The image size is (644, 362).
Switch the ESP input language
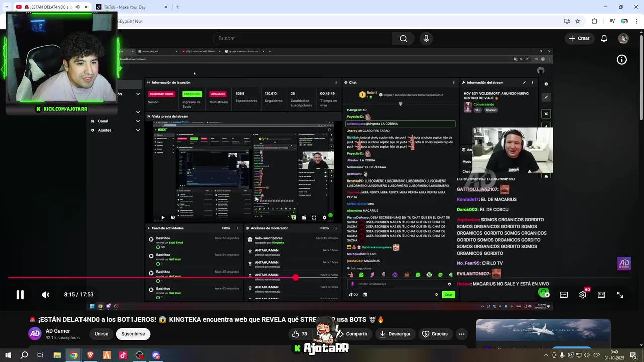[x=597, y=355]
